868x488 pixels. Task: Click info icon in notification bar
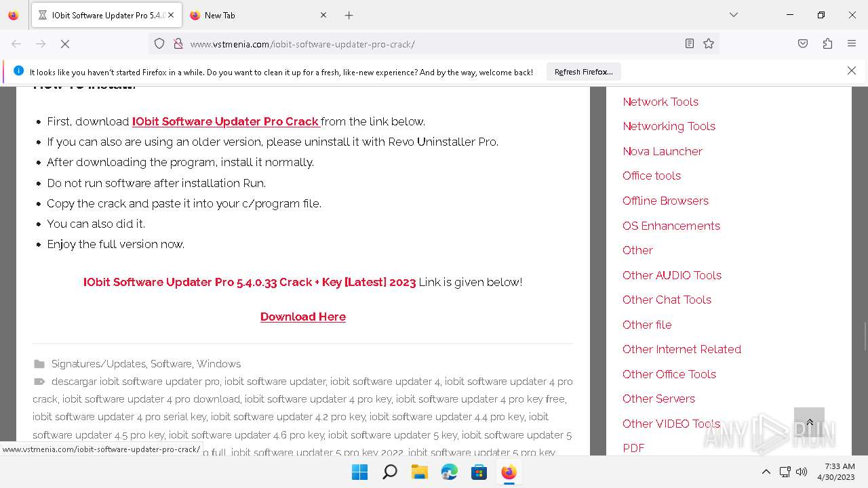[x=18, y=71]
